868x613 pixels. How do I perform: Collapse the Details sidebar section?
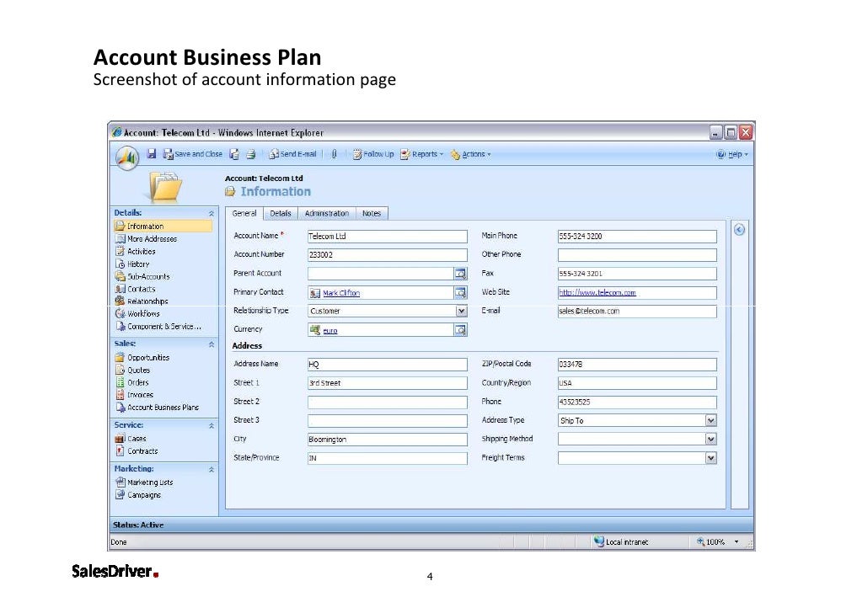click(x=212, y=214)
